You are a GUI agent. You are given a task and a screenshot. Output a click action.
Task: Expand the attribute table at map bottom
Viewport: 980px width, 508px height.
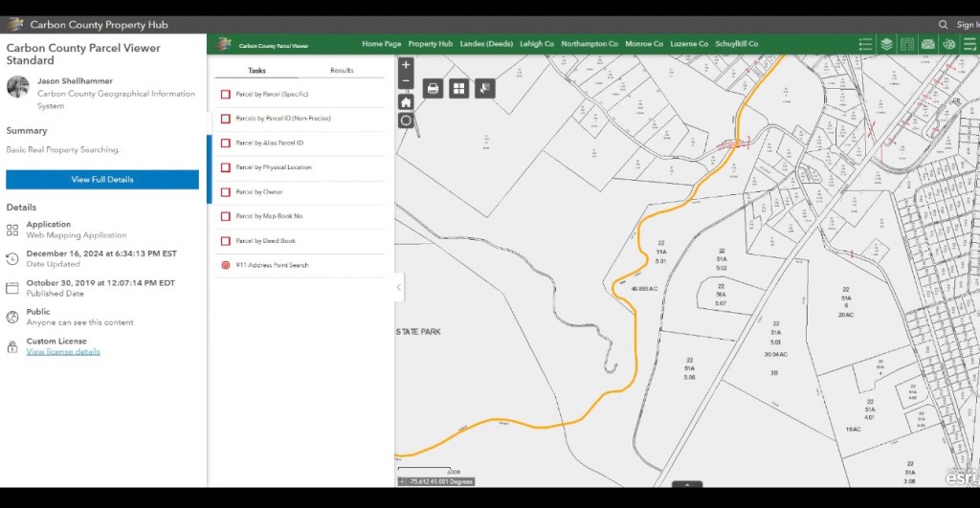[x=686, y=485]
